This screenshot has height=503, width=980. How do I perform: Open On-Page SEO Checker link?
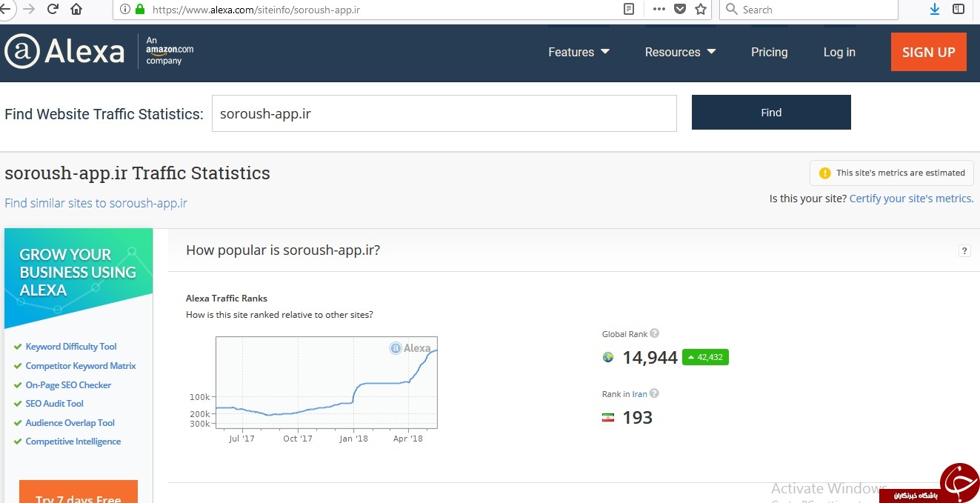(x=68, y=385)
